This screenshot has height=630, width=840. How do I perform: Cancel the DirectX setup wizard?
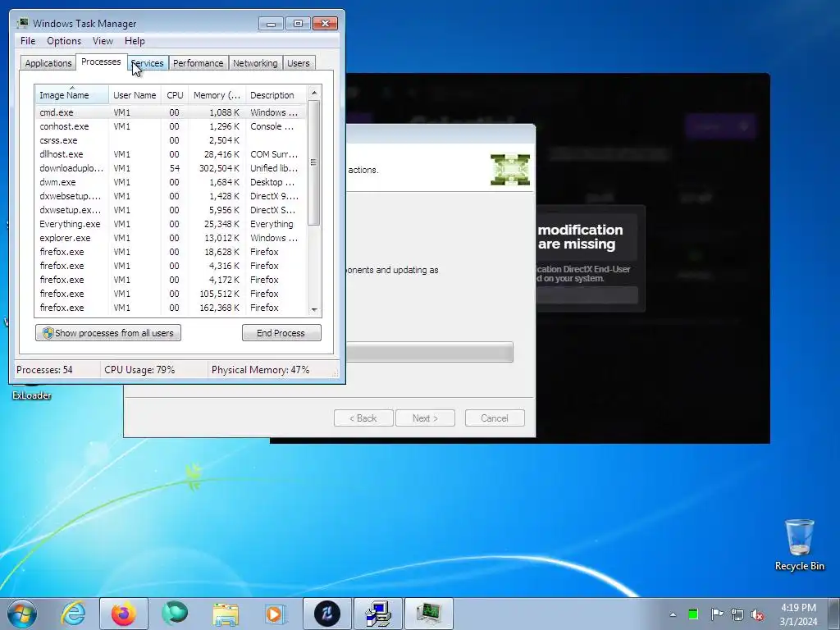495,418
